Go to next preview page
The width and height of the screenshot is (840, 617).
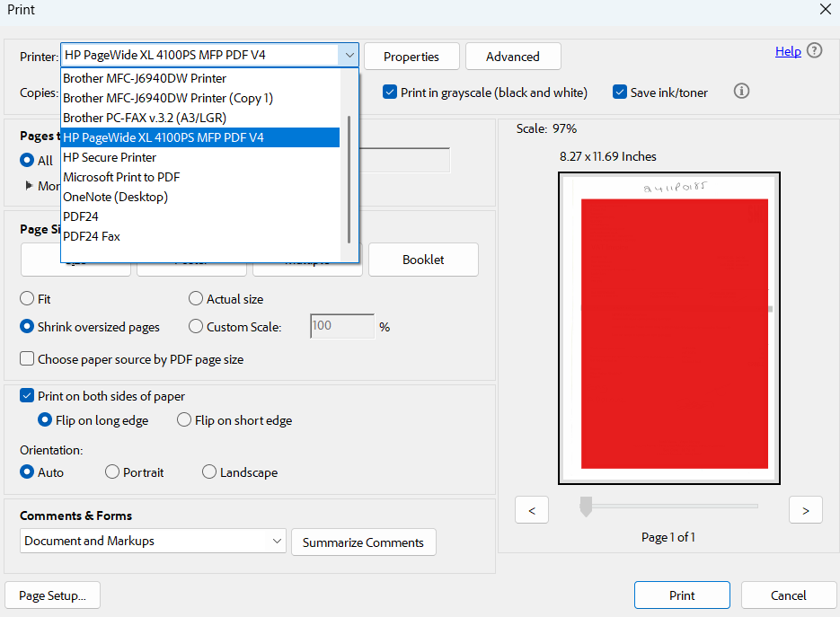[805, 510]
